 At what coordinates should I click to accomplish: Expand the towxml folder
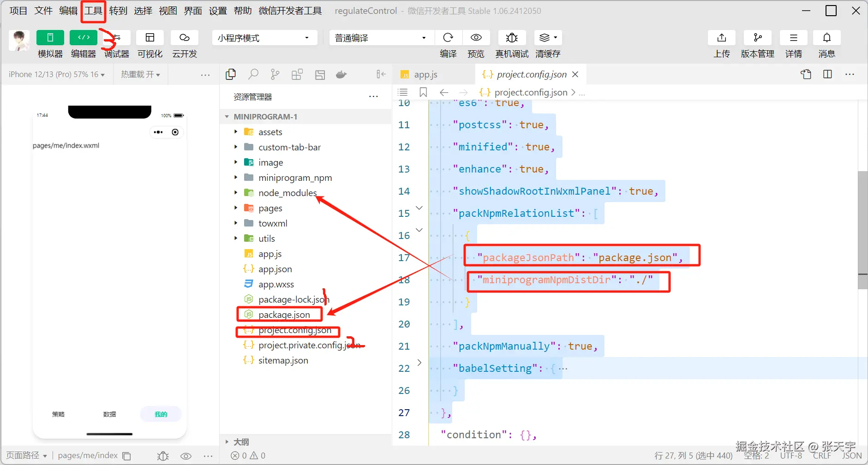[x=236, y=223]
